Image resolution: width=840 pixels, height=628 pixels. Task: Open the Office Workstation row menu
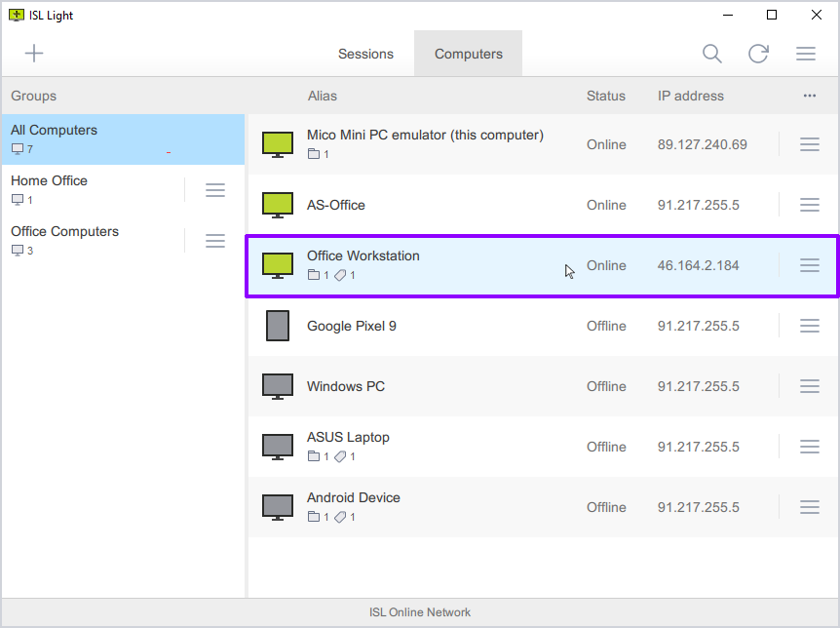(810, 265)
